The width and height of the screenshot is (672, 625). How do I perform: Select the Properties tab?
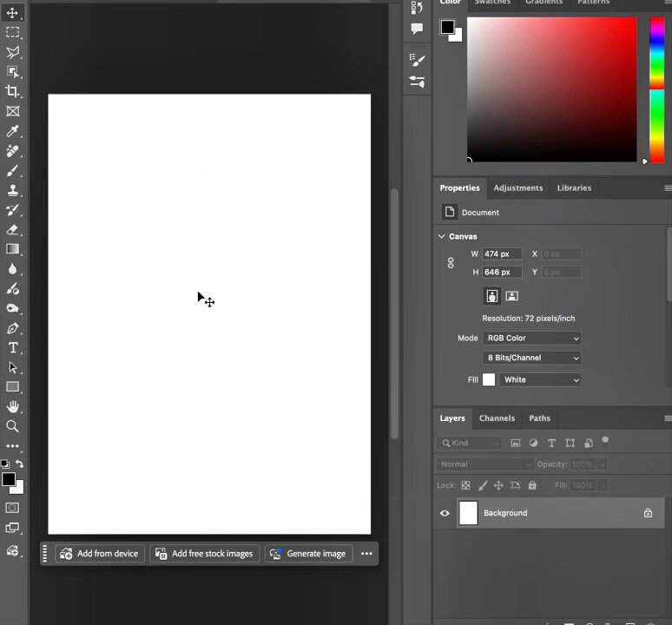point(460,188)
